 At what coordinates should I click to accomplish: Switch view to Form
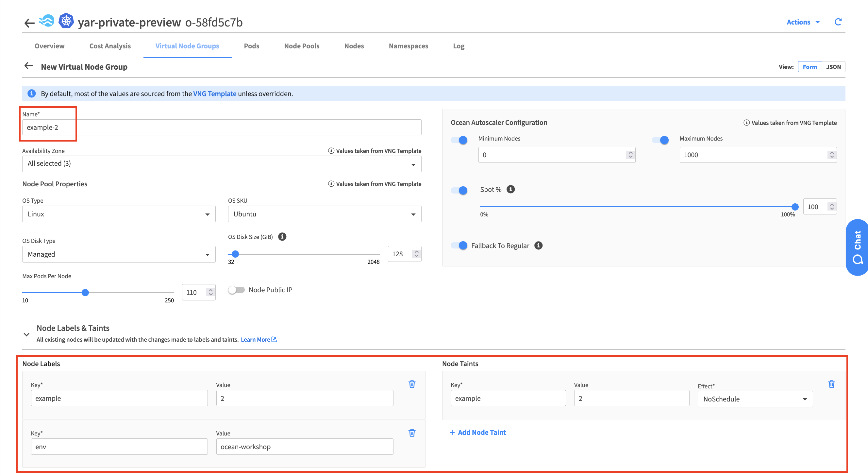tap(810, 67)
